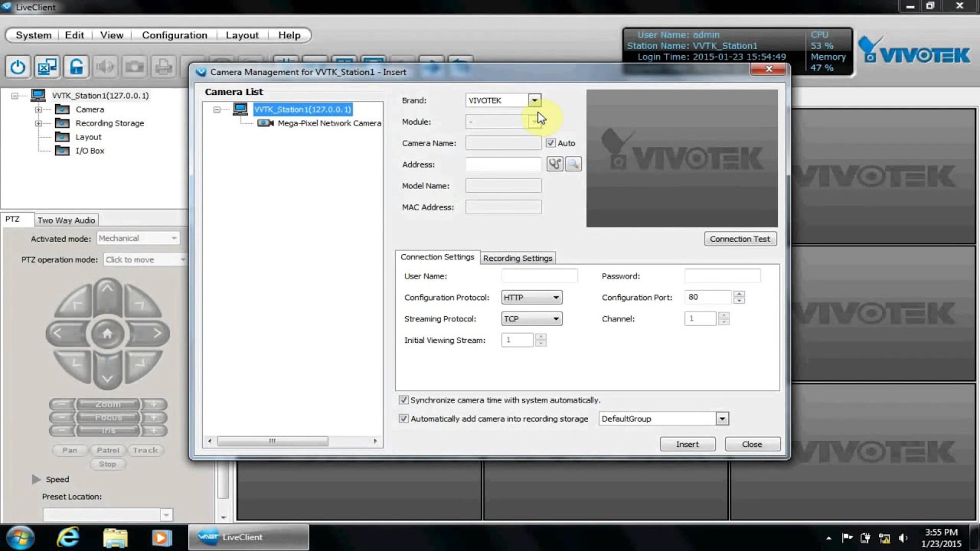Expand the Speed disclosure triangle

pos(36,480)
